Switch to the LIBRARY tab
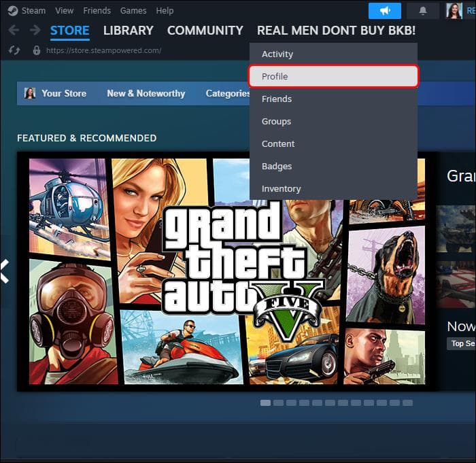476x463 pixels. pyautogui.click(x=128, y=31)
